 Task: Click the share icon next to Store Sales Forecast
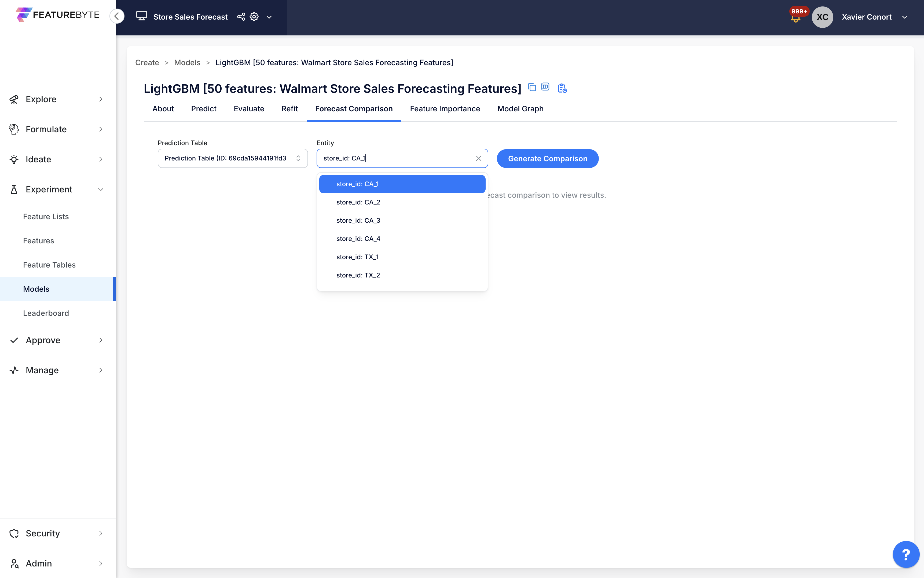241,17
